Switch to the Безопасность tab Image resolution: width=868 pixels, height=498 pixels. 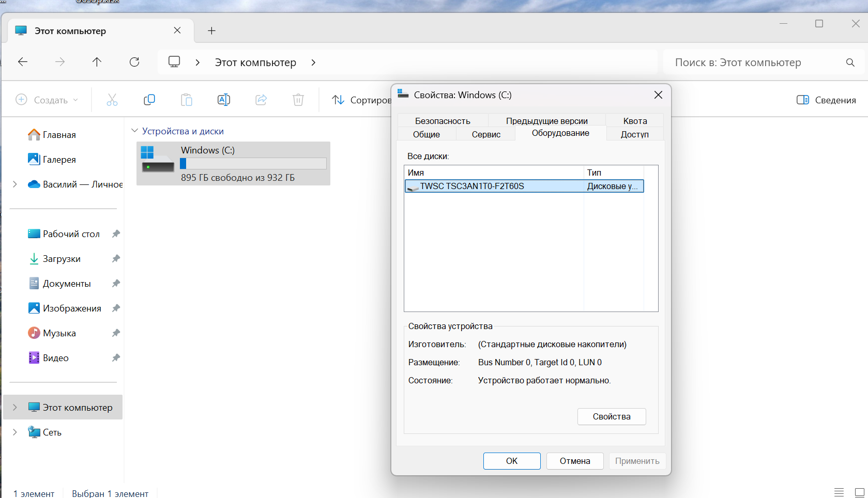[443, 121]
